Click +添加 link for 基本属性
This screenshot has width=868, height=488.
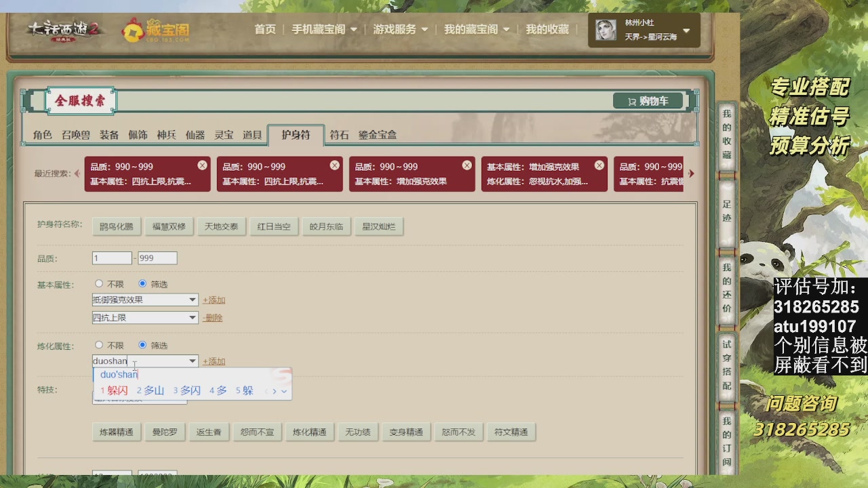click(214, 300)
